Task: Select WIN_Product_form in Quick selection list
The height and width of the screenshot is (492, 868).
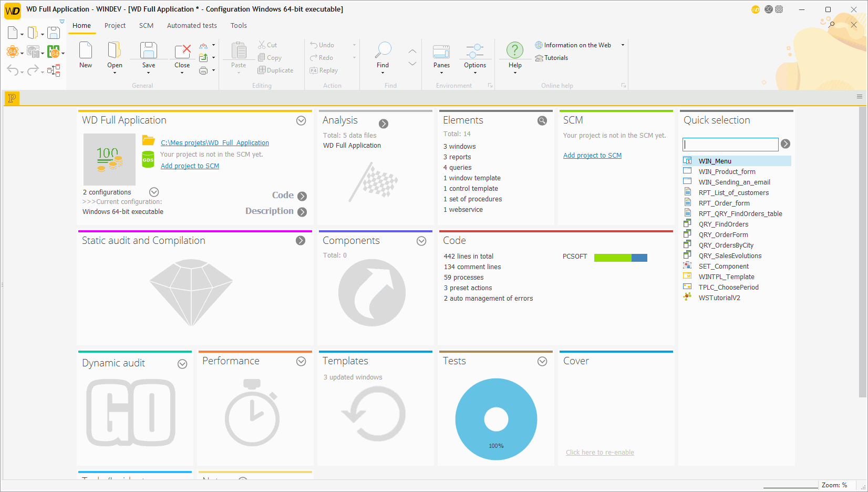Action: 736,172
